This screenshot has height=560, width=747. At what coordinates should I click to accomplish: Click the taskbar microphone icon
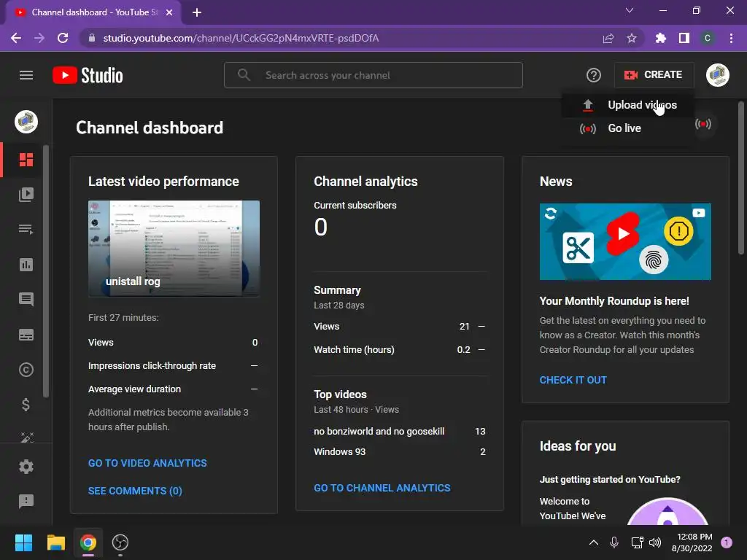[614, 542]
